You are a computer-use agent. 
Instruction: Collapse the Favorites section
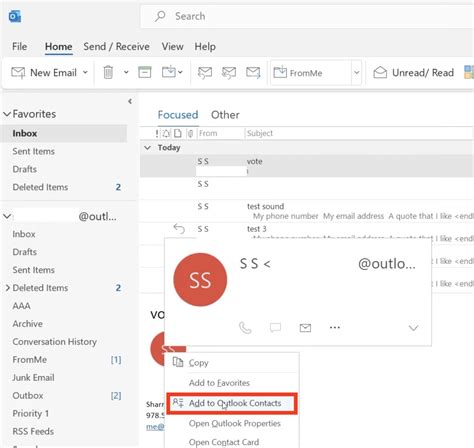7,114
